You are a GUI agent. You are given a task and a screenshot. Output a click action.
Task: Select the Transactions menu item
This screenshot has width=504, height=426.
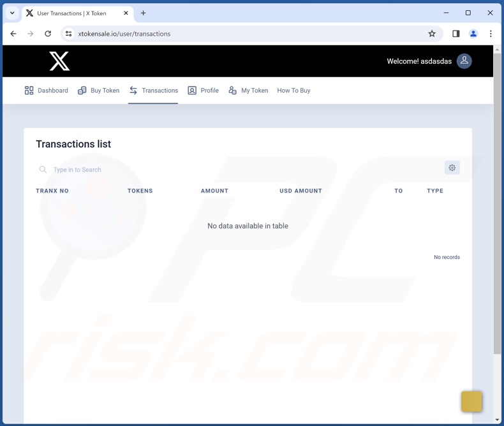pos(153,91)
